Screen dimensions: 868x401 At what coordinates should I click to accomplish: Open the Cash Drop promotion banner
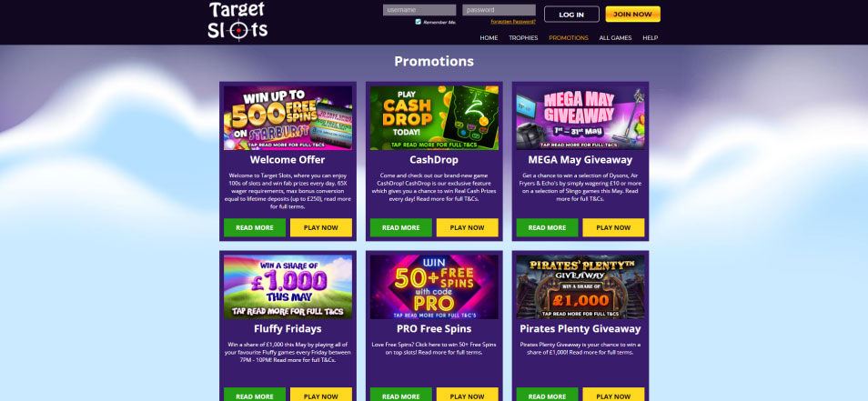(x=434, y=118)
